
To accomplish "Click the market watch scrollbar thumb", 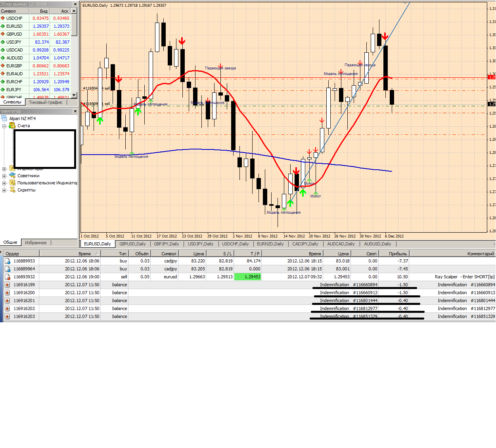I will [x=74, y=25].
